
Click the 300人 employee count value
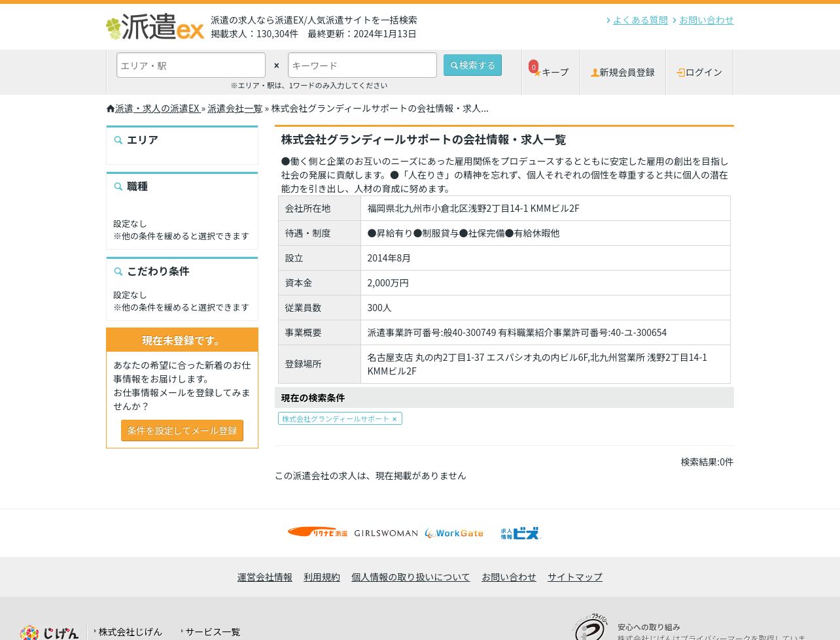379,308
